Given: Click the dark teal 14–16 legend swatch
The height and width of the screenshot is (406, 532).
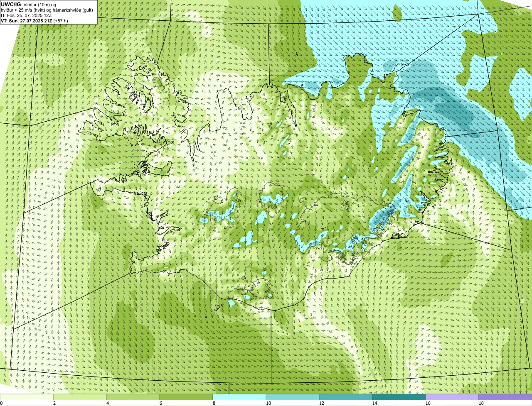Looking at the screenshot, I should click(x=399, y=397).
